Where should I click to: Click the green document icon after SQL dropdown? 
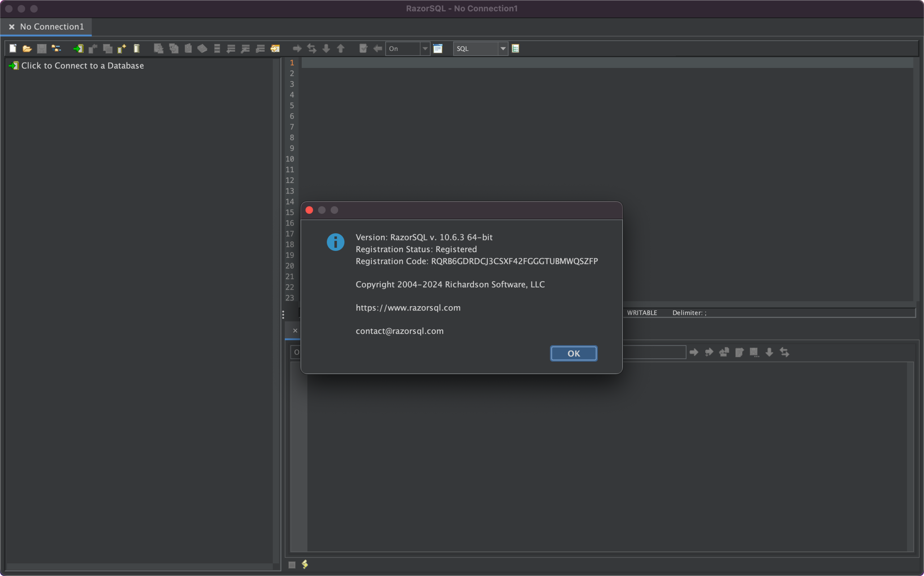point(515,48)
